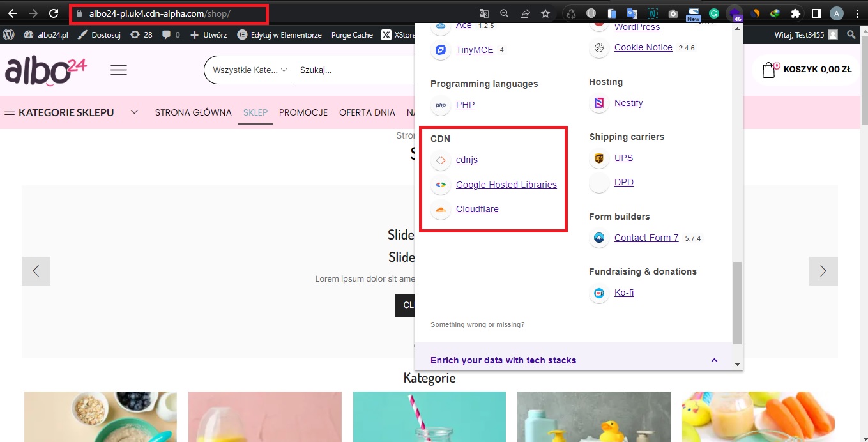868x442 pixels.
Task: Open the hamburger menu next to logo
Action: [119, 70]
